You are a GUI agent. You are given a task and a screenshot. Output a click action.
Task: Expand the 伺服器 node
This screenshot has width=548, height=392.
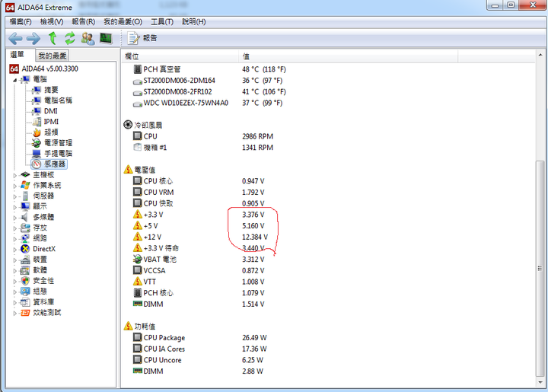click(x=15, y=196)
